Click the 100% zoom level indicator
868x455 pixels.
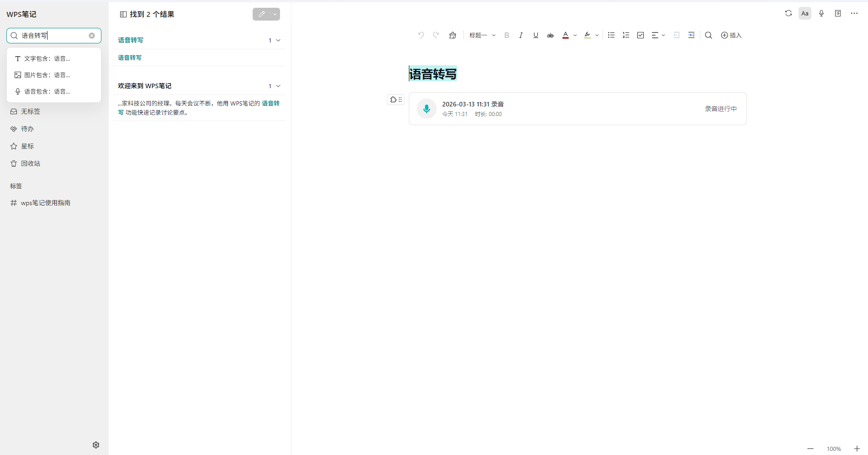(834, 449)
